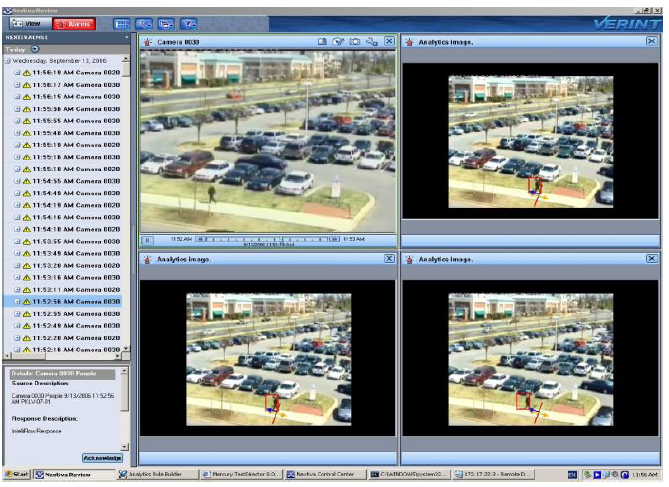Open the second toolbar dropdown left of the window icon

click(143, 24)
